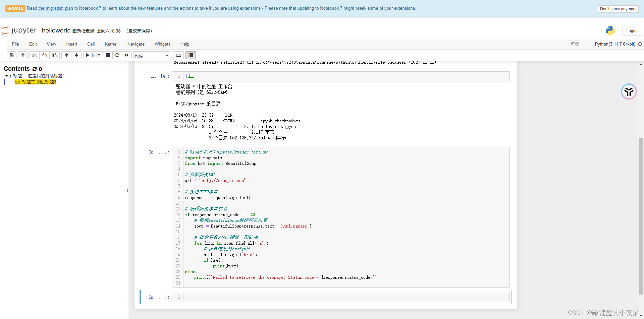Screen dimensions: 644x319
Task: Click the line 'response = requests.get(url)'
Action: (x=217, y=198)
